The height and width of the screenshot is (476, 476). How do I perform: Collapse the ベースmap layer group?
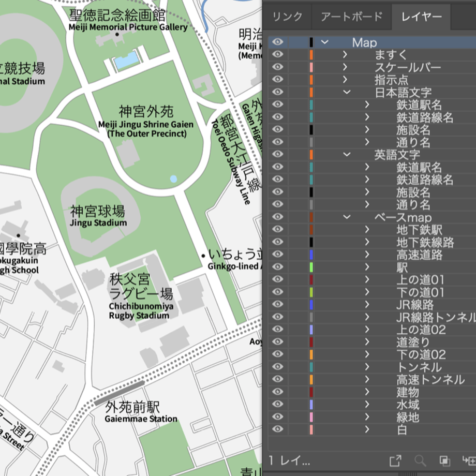347,217
